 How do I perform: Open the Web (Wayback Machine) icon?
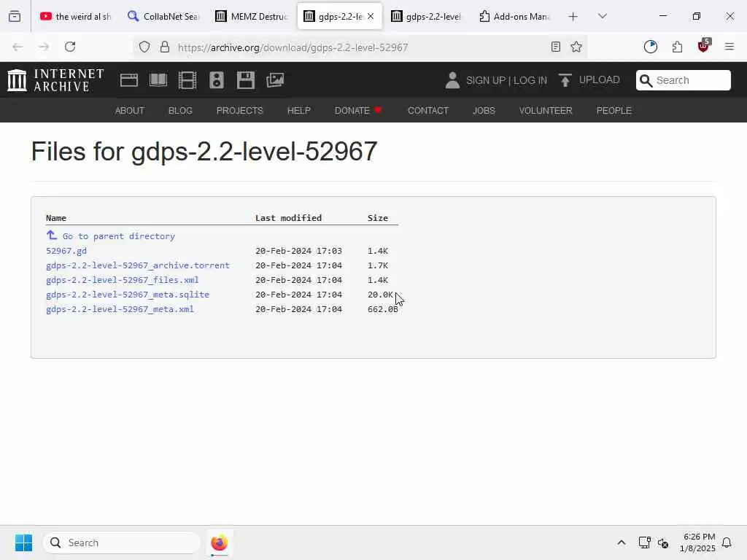click(129, 80)
